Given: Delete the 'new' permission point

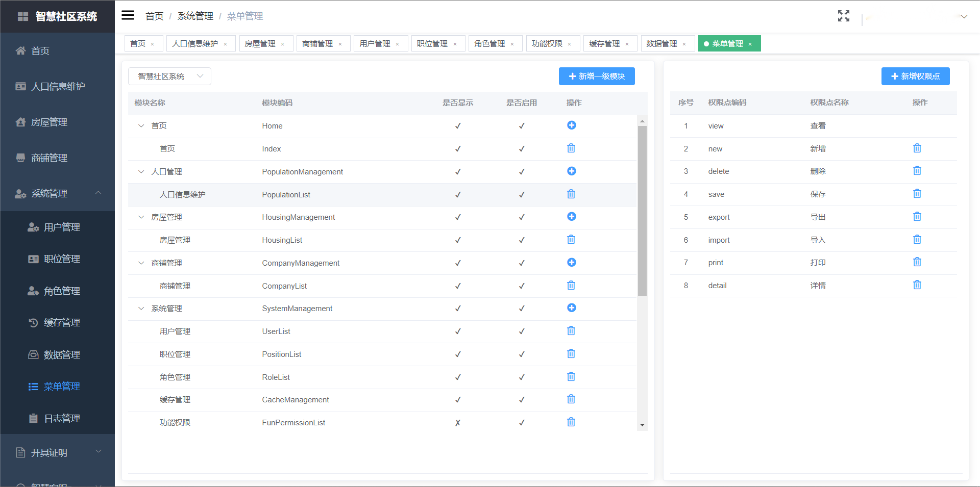Looking at the screenshot, I should click(917, 148).
